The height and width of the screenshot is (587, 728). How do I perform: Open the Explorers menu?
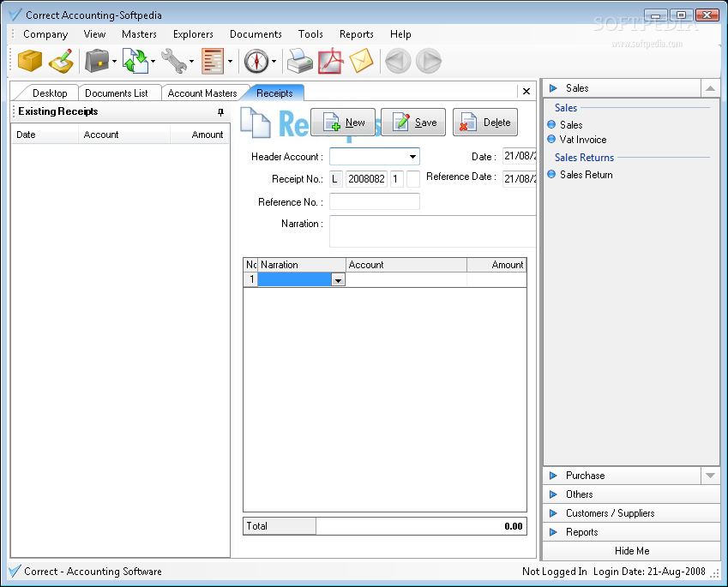193,34
